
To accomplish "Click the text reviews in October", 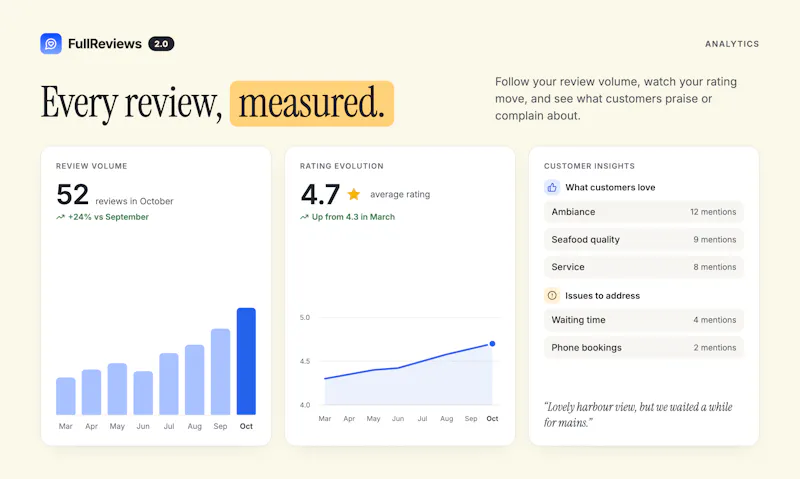I will pyautogui.click(x=134, y=201).
